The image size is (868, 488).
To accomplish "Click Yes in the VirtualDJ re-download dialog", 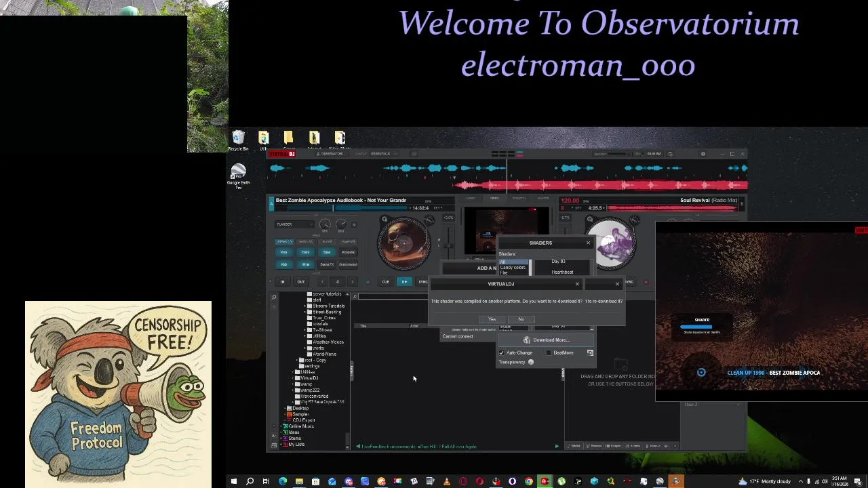I will point(492,319).
